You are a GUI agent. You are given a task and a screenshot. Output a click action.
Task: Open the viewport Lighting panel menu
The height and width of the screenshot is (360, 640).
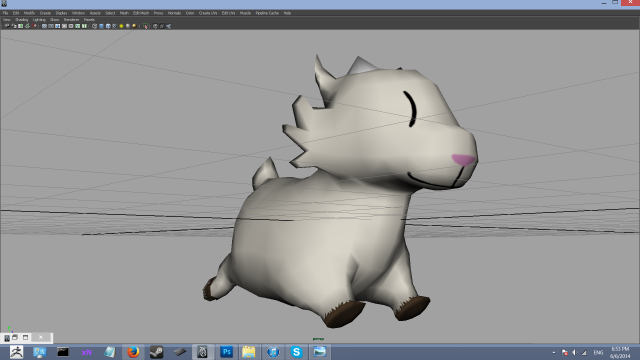coord(39,20)
